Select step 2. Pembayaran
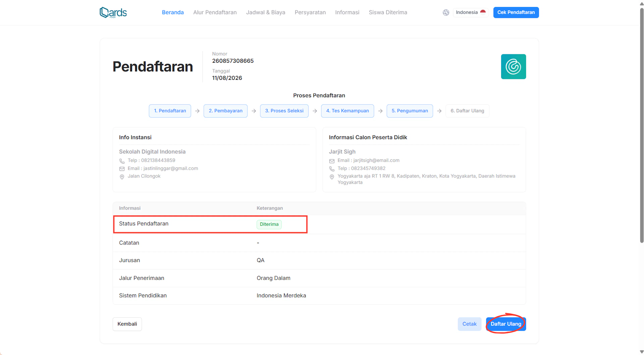 225,111
